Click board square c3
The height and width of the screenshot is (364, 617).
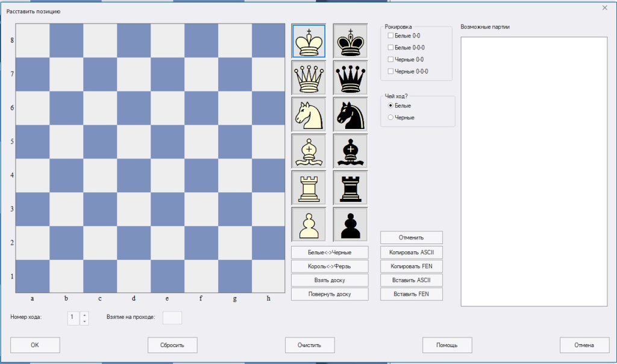[100, 209]
